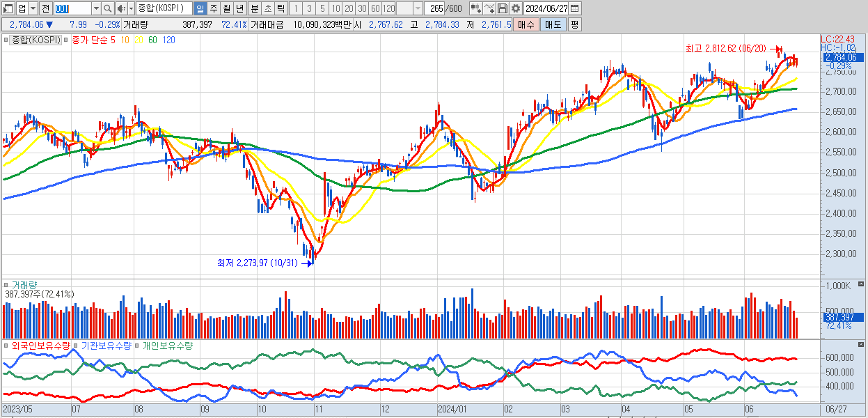The height and width of the screenshot is (418, 868).
Task: Choose the 10 interval button
Action: click(x=336, y=8)
